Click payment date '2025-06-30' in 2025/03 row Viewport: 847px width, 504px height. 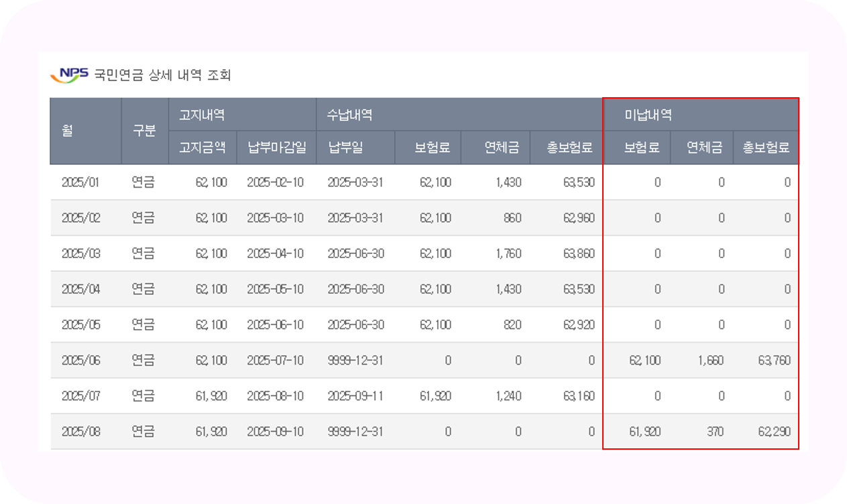pyautogui.click(x=355, y=253)
